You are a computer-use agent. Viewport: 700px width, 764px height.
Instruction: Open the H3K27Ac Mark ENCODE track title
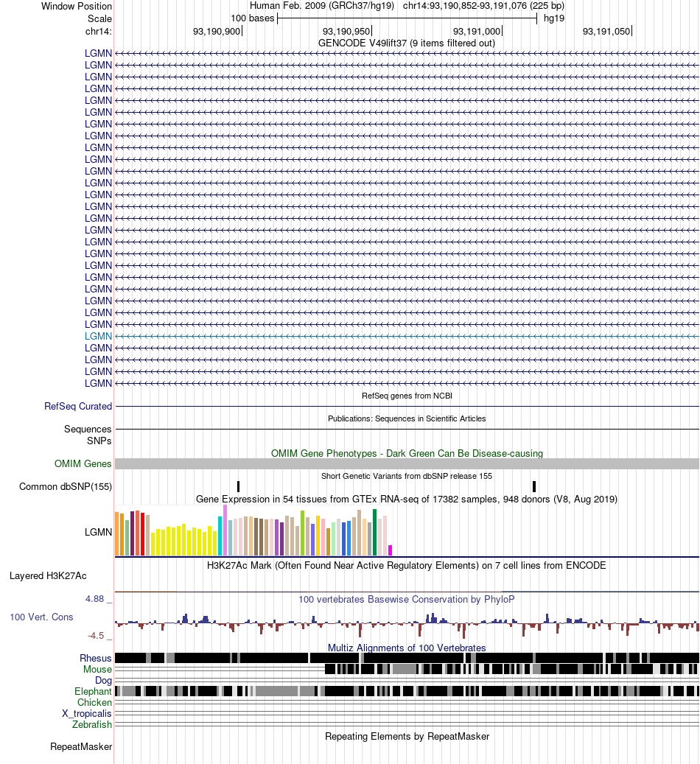click(x=407, y=566)
